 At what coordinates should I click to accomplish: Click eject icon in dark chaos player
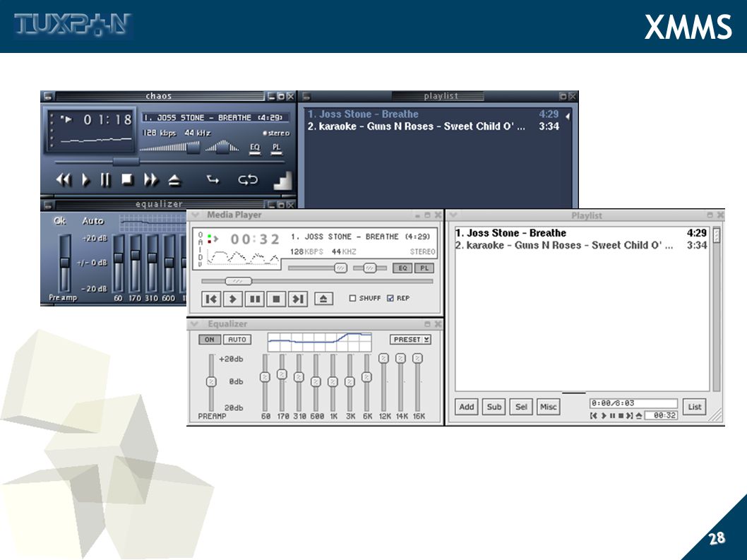click(x=174, y=180)
